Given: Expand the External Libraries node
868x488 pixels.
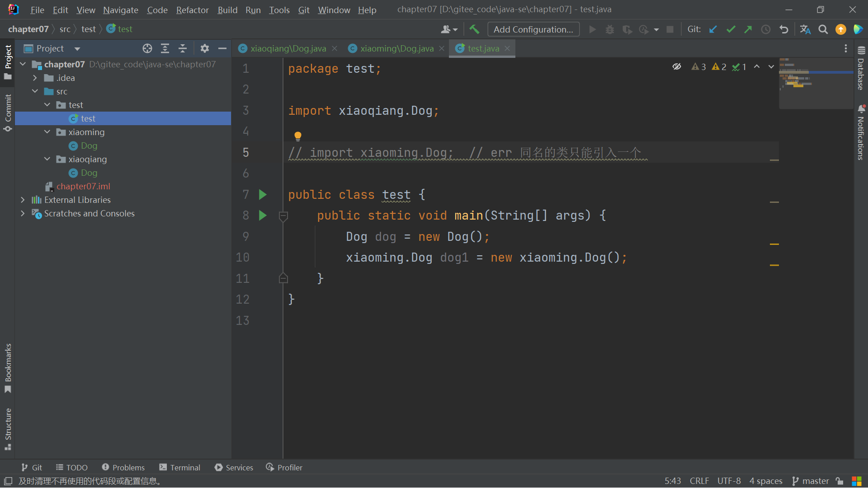Looking at the screenshot, I should 23,200.
